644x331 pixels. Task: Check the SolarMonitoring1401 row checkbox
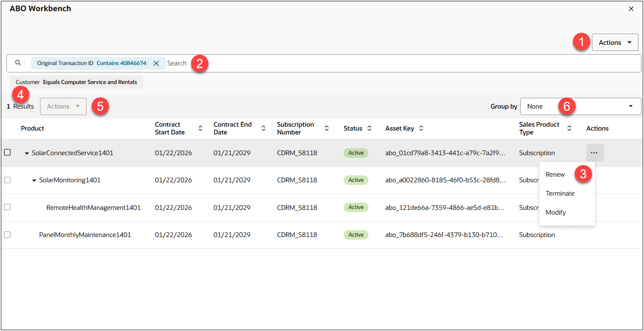(7, 180)
